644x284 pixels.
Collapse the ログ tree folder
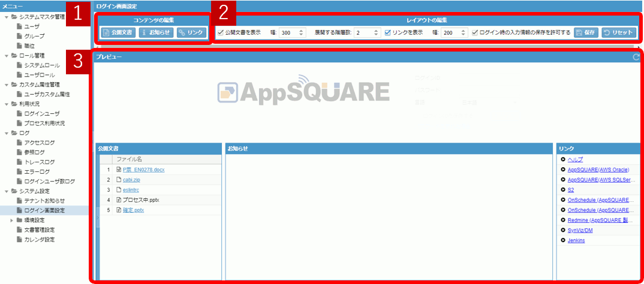tap(6, 133)
